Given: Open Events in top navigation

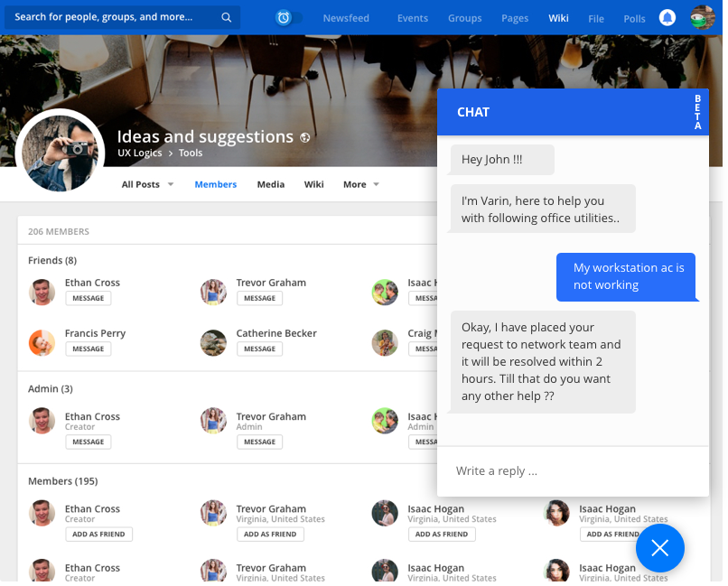Looking at the screenshot, I should [x=412, y=18].
